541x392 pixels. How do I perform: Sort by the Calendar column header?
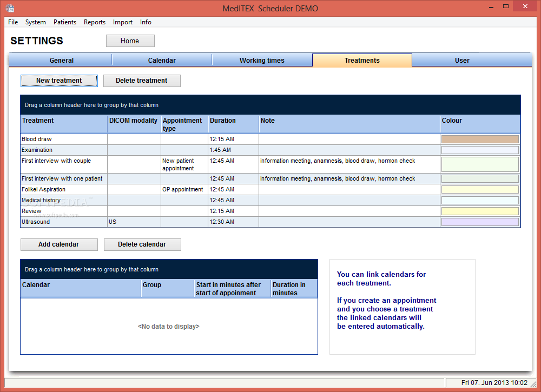[81, 289]
